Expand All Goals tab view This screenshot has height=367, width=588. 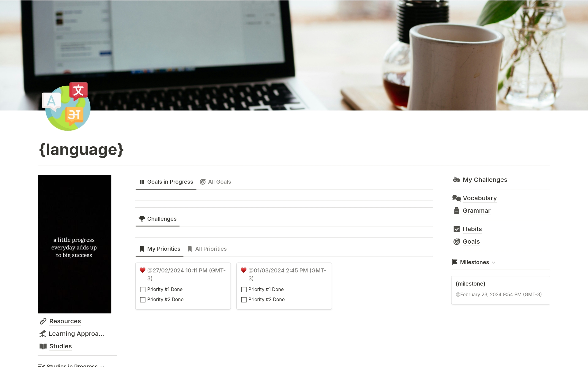[x=220, y=182]
